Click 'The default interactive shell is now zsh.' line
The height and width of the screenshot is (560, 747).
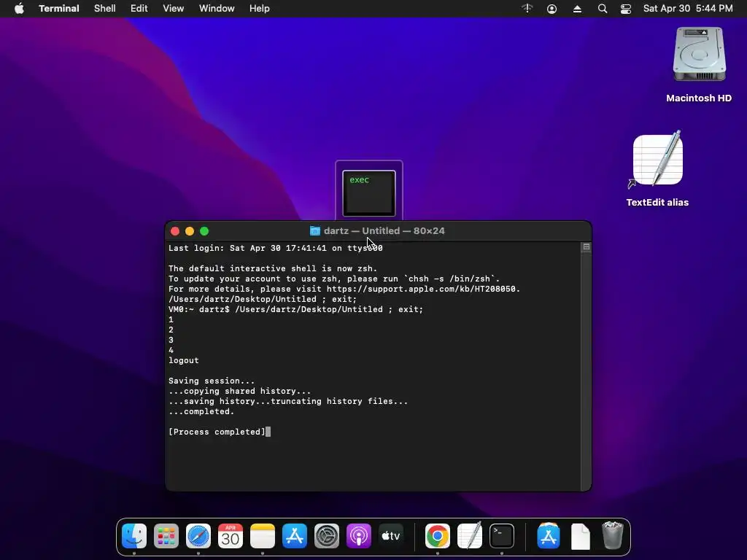click(273, 268)
